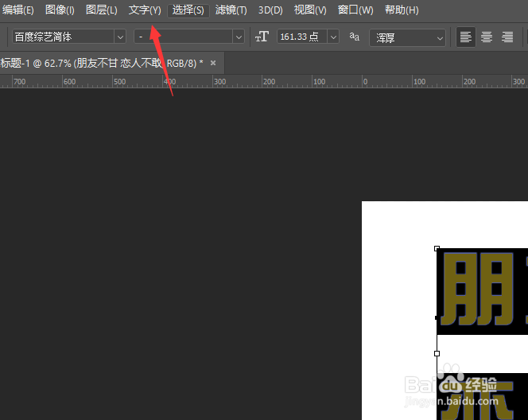This screenshot has height=420, width=528.
Task: Click the font size icon
Action: 262,37
